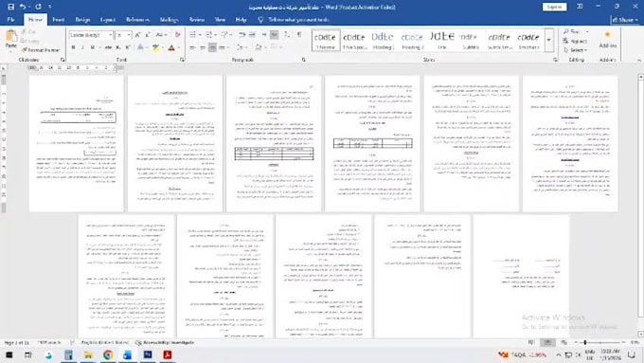Apply strikethrough formatting
Viewport: 644px width, 363px height.
point(108,47)
